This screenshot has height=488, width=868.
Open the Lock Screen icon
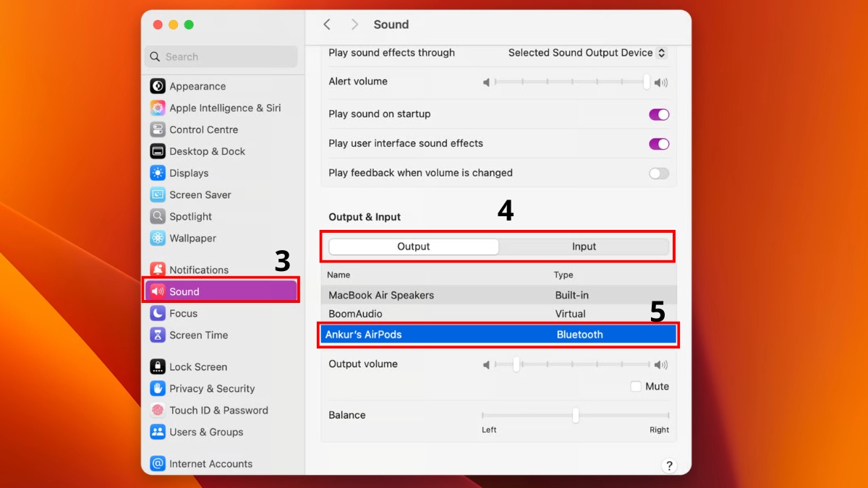158,367
